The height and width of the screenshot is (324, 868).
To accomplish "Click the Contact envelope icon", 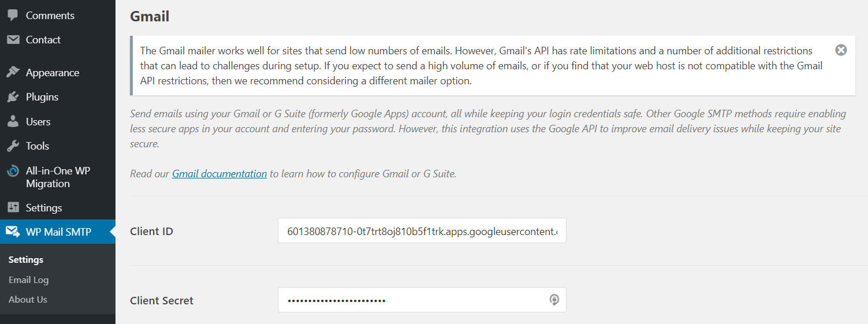I will 13,39.
